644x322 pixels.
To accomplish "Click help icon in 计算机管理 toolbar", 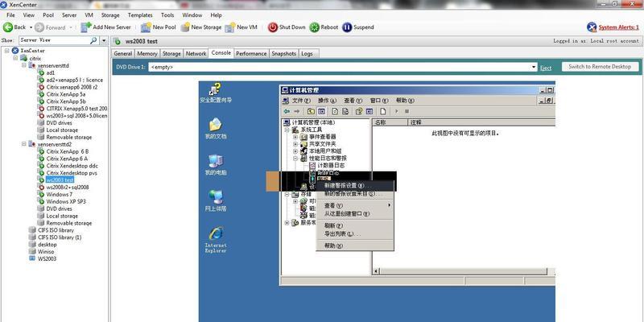I will click(359, 111).
